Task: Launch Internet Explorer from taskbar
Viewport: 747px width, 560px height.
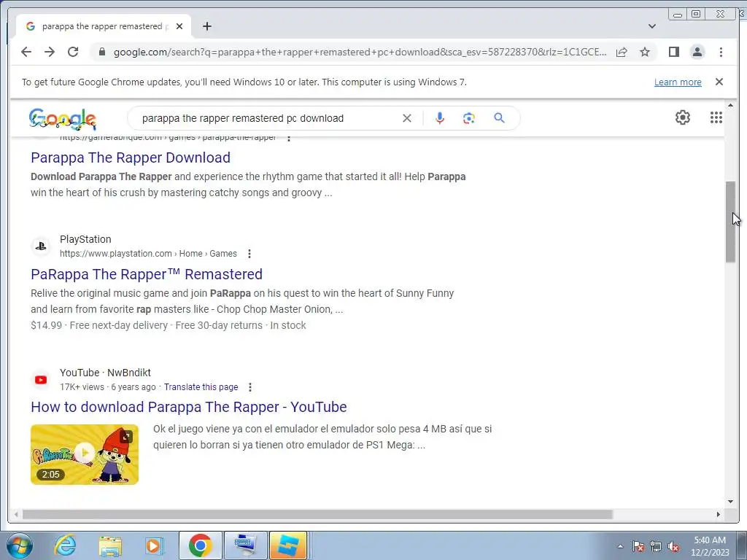Action: pos(65,545)
